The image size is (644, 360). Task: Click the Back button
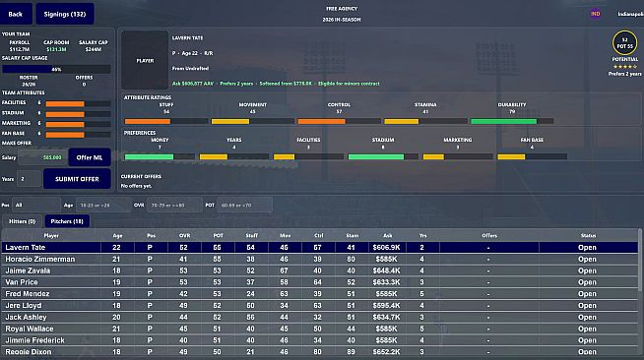tap(16, 14)
